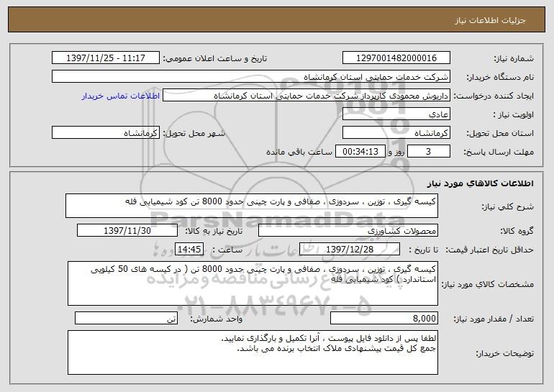The width and height of the screenshot is (554, 392).
Task: Click the شماره نیاز field 1297001482000016
Action: click(396, 58)
